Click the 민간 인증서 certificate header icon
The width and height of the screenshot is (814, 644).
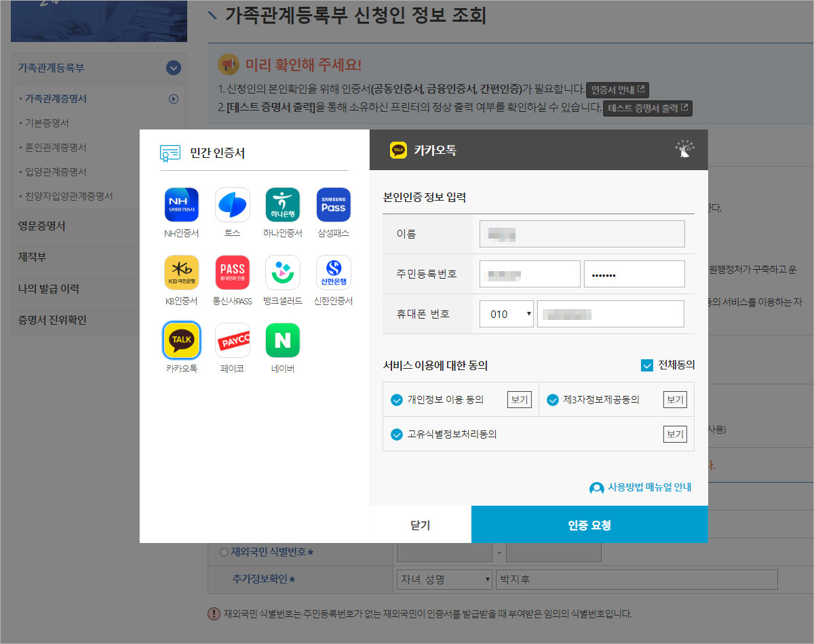point(170,153)
